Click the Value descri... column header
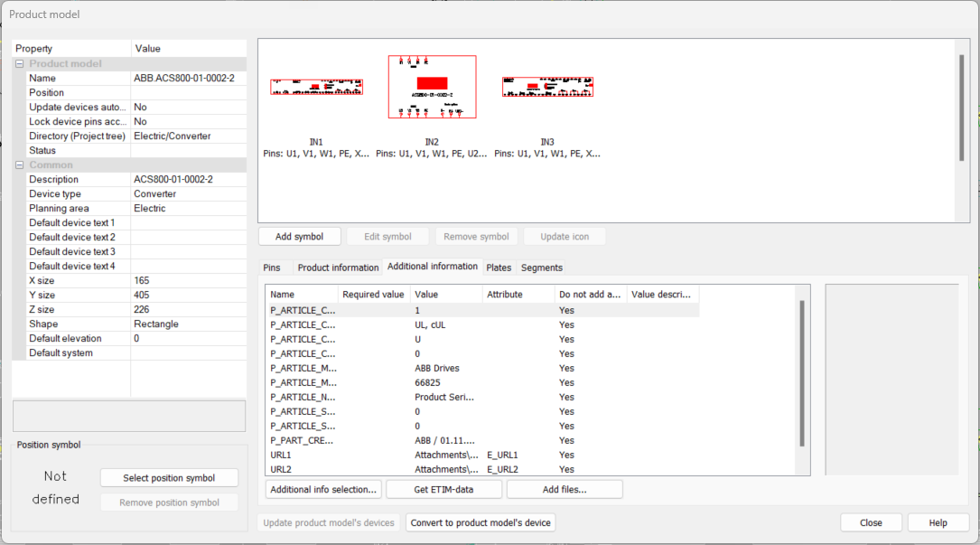Image resolution: width=980 pixels, height=545 pixels. pyautogui.click(x=662, y=294)
